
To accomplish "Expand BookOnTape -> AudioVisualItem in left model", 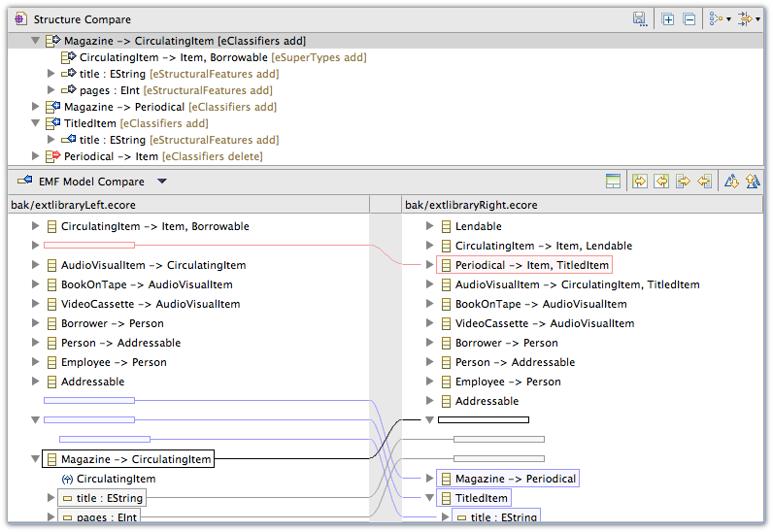I will coord(35,284).
